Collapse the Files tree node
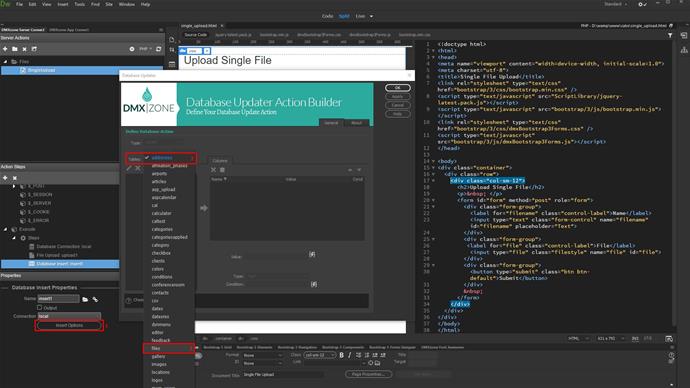The image size is (690, 388). (x=5, y=62)
